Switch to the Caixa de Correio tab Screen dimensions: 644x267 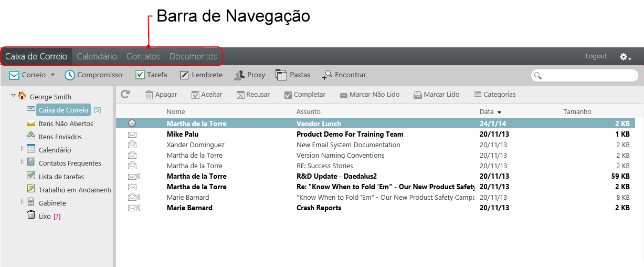[36, 56]
